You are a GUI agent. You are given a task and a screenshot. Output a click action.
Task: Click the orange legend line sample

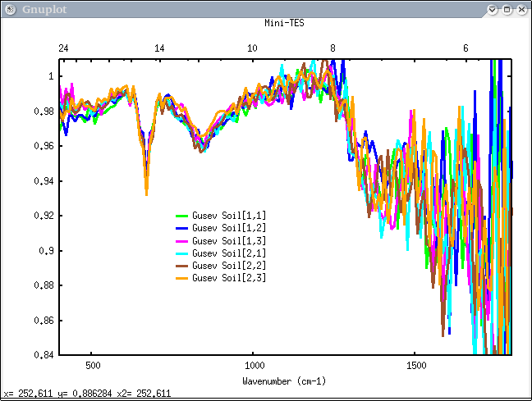point(182,278)
